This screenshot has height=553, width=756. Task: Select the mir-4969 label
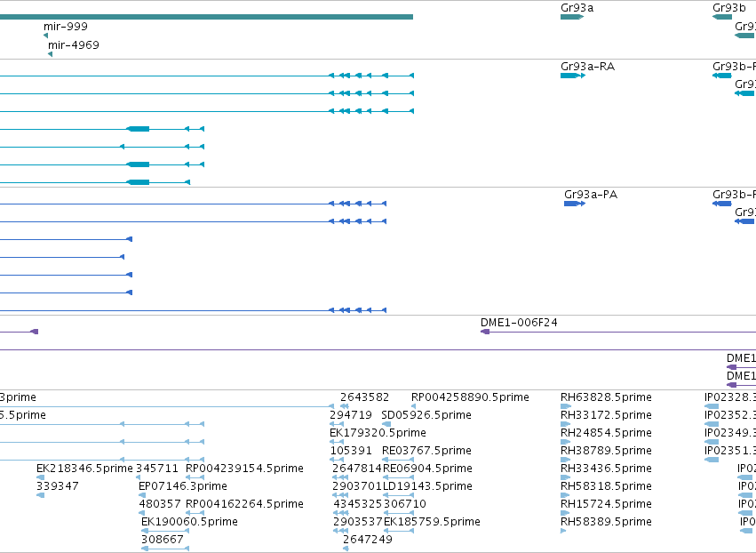pos(73,44)
